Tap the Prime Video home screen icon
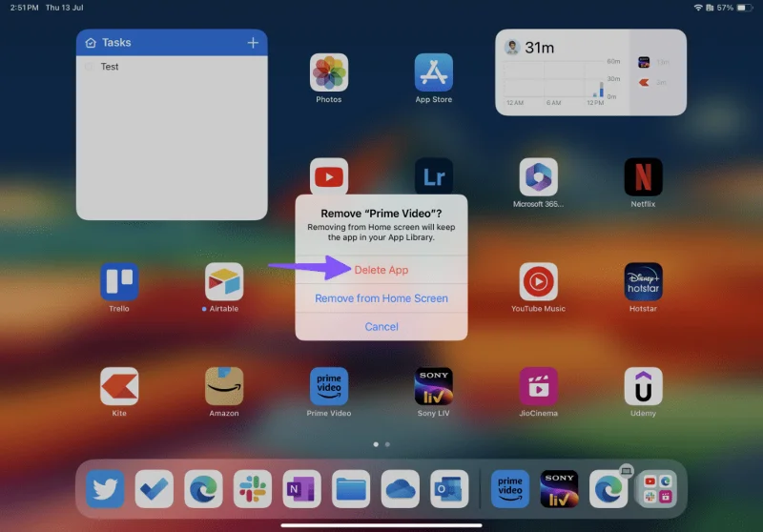The image size is (763, 532). pyautogui.click(x=329, y=386)
